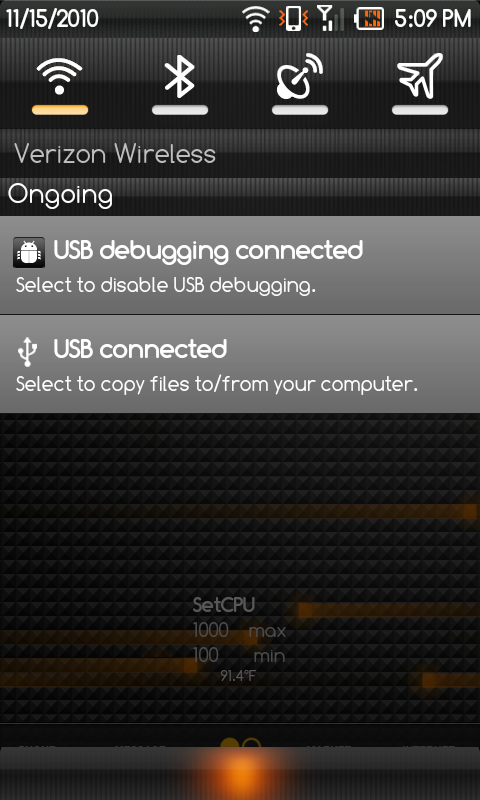
Task: Tap the orange battery status icon
Action: pos(369,19)
